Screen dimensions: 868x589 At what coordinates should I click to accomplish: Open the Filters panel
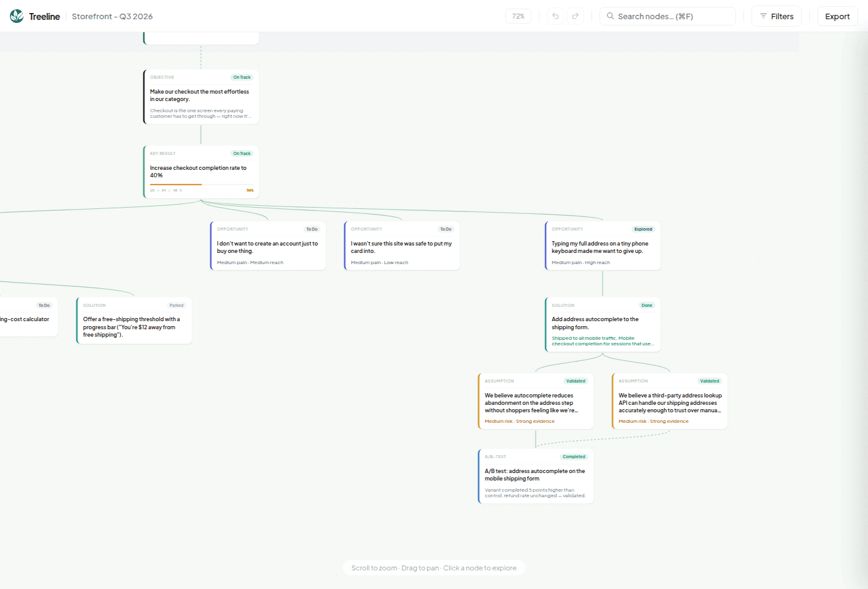tap(776, 16)
